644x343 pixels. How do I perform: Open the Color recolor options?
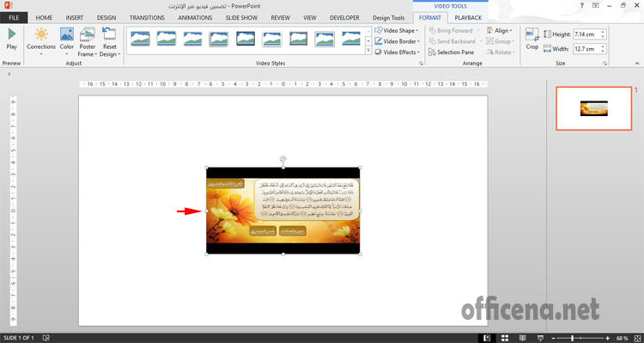[x=66, y=41]
